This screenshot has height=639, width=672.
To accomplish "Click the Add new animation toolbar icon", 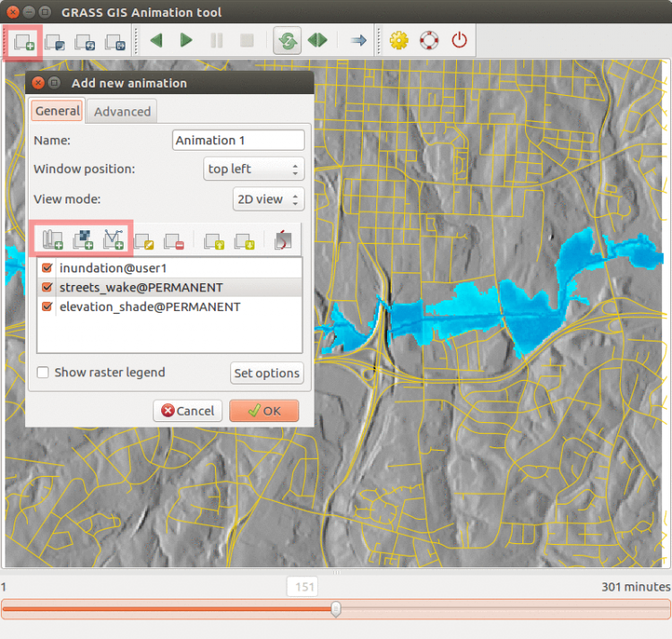I will (x=23, y=42).
